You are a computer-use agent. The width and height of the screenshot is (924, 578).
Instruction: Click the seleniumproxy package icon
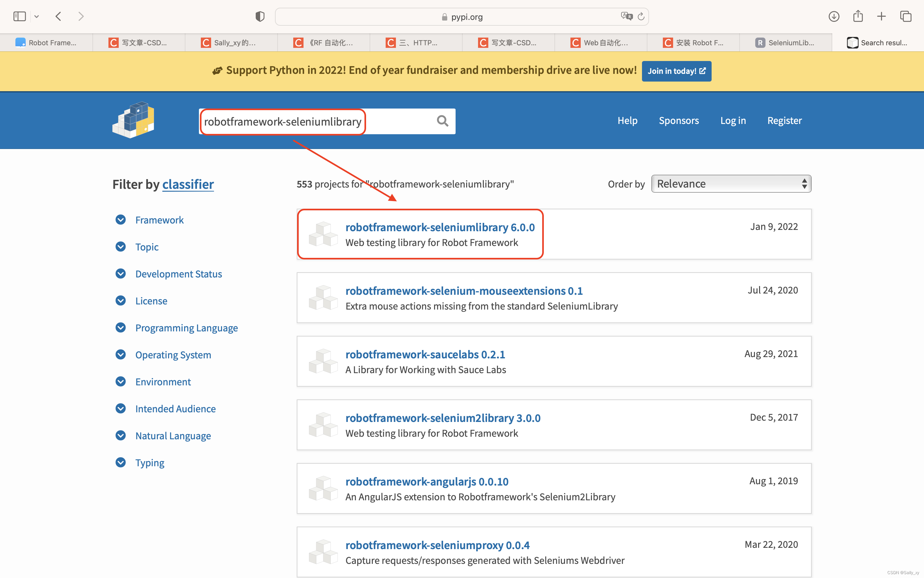(323, 552)
